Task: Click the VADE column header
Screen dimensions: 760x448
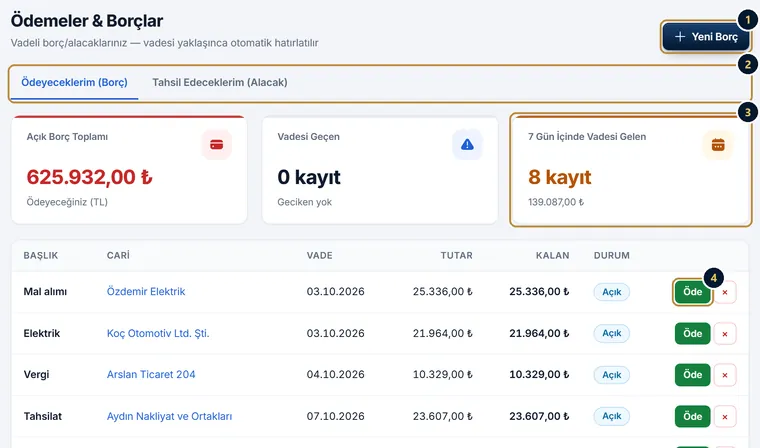Action: coord(319,256)
